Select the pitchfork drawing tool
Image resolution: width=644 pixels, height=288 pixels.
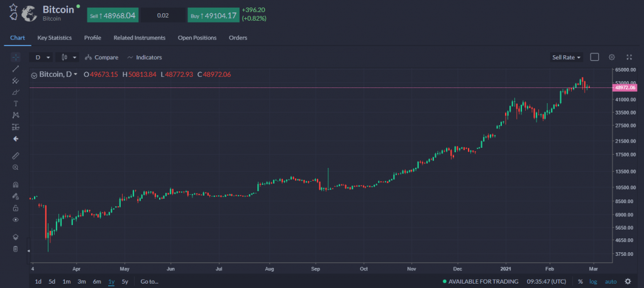(16, 80)
